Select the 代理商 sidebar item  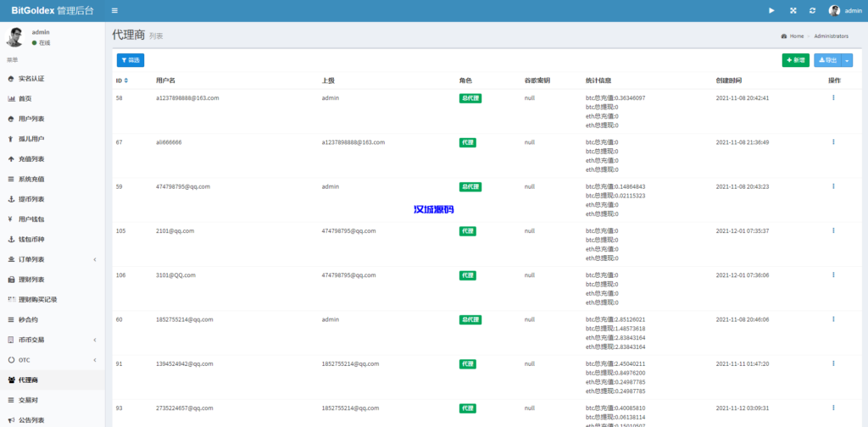pyautogui.click(x=52, y=380)
